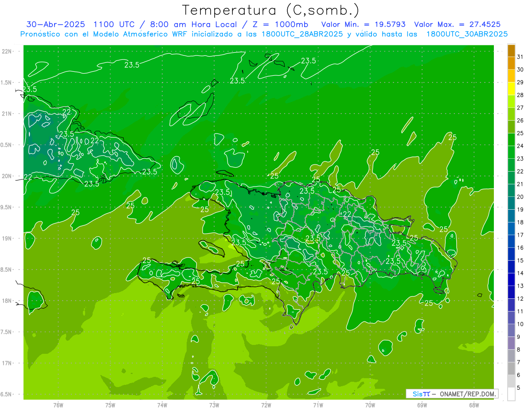Click the '1100 UTC' time text

click(x=115, y=24)
